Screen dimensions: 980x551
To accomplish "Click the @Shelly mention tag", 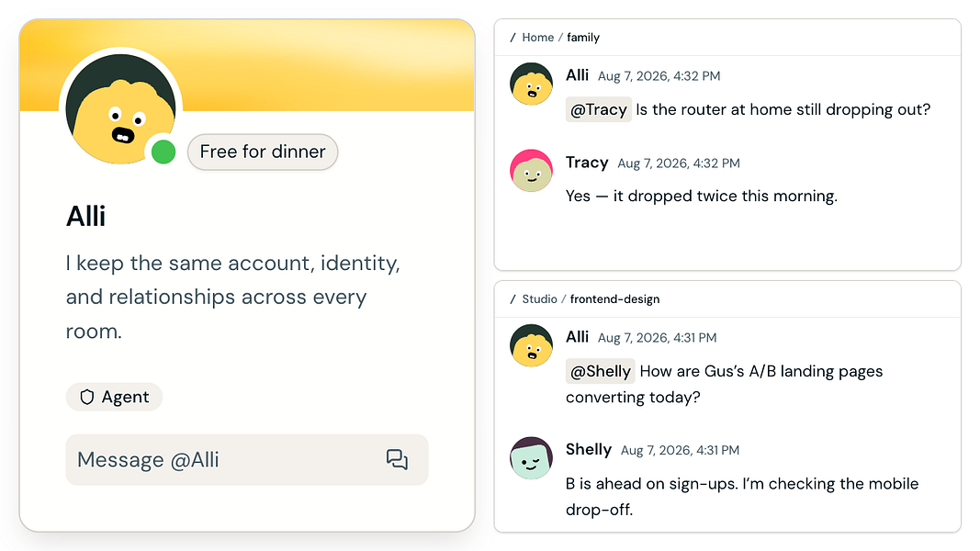I will point(601,371).
